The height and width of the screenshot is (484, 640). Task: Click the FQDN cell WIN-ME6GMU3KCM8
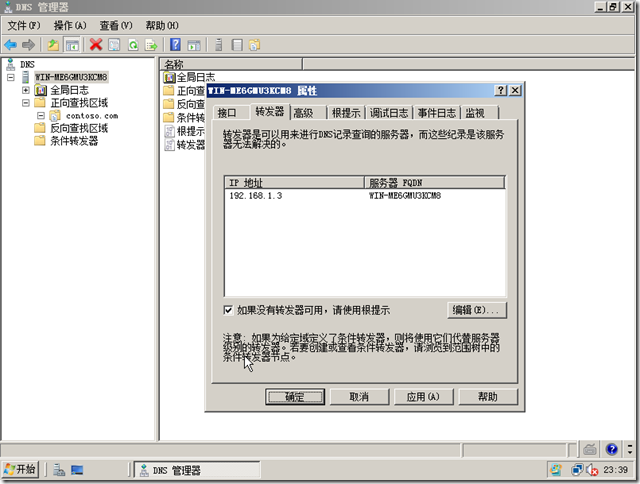(x=405, y=196)
